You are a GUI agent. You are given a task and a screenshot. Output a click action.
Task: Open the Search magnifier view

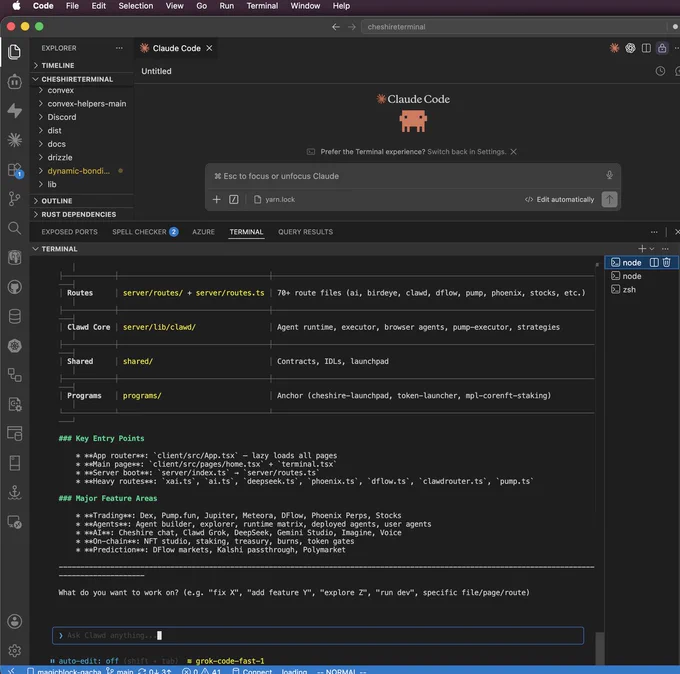click(x=14, y=228)
